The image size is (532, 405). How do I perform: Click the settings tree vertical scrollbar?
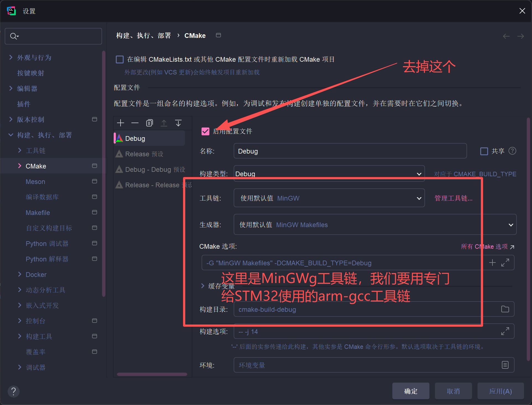[x=104, y=173]
